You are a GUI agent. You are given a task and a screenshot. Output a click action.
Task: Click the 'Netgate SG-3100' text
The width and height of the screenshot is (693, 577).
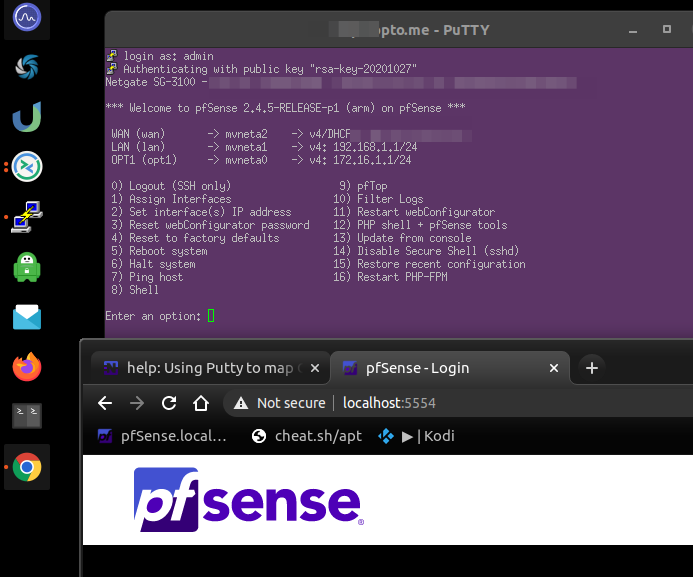150,82
